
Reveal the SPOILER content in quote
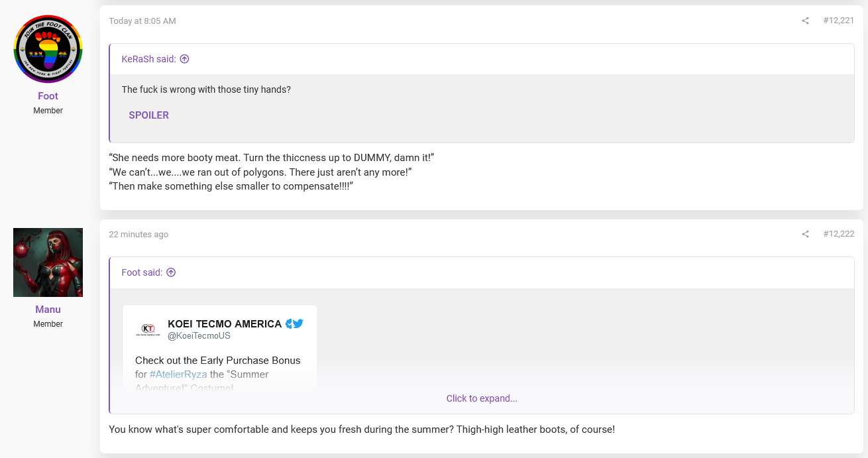[149, 115]
